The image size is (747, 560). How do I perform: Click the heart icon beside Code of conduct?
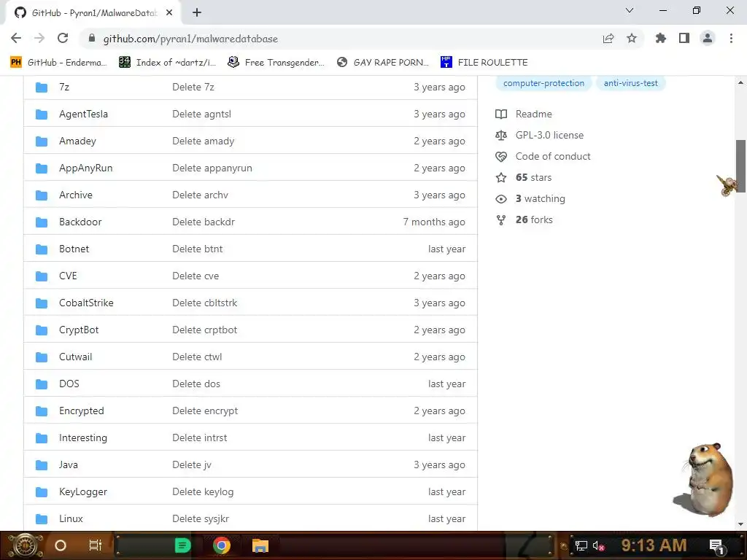[x=500, y=156]
